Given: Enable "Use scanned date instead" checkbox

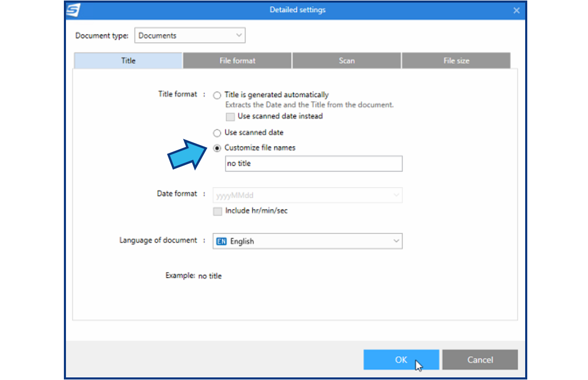Looking at the screenshot, I should (x=230, y=117).
